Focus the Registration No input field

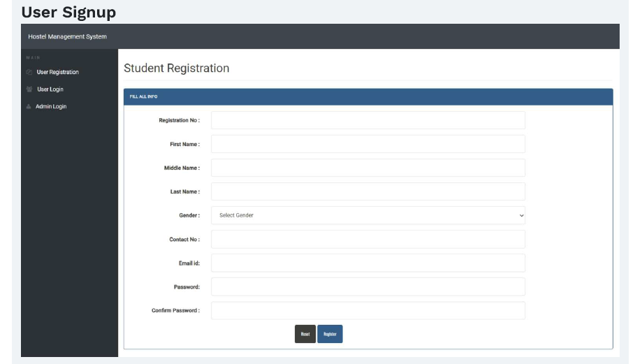[x=368, y=120]
